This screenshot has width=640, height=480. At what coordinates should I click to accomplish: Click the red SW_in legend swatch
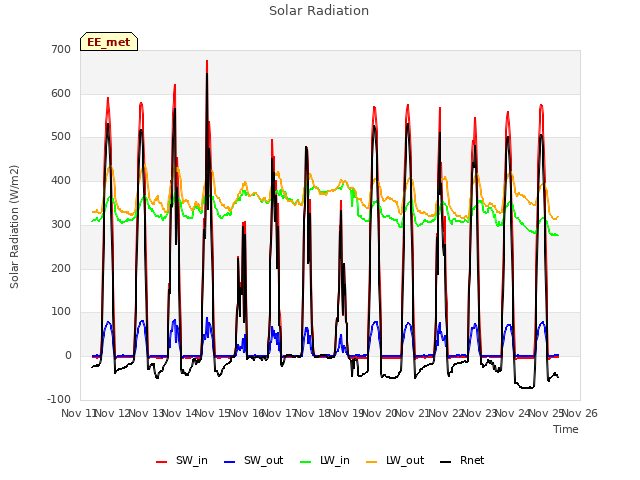click(162, 462)
